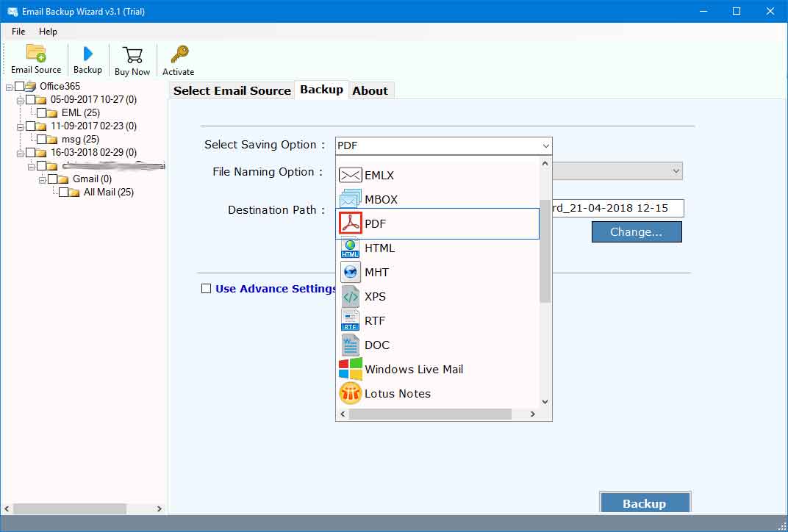The height and width of the screenshot is (532, 788).
Task: Pick the HTML globe icon
Action: [350, 248]
